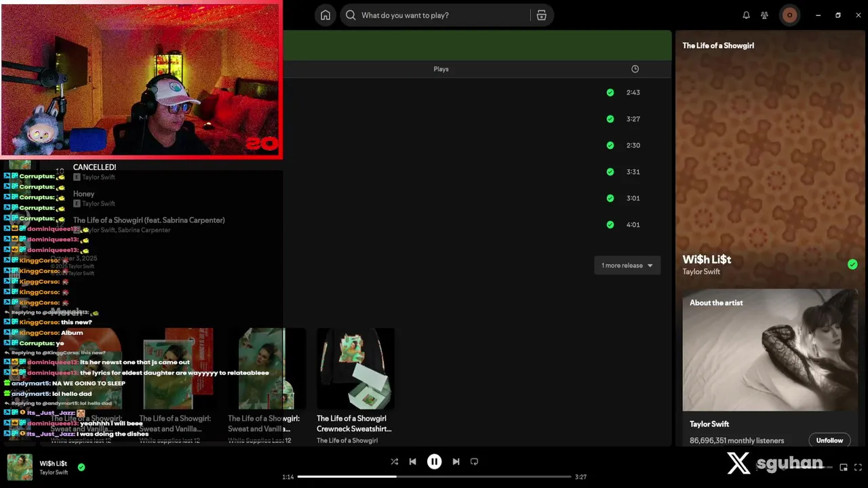Click the 4:01 duration value

[633, 224]
